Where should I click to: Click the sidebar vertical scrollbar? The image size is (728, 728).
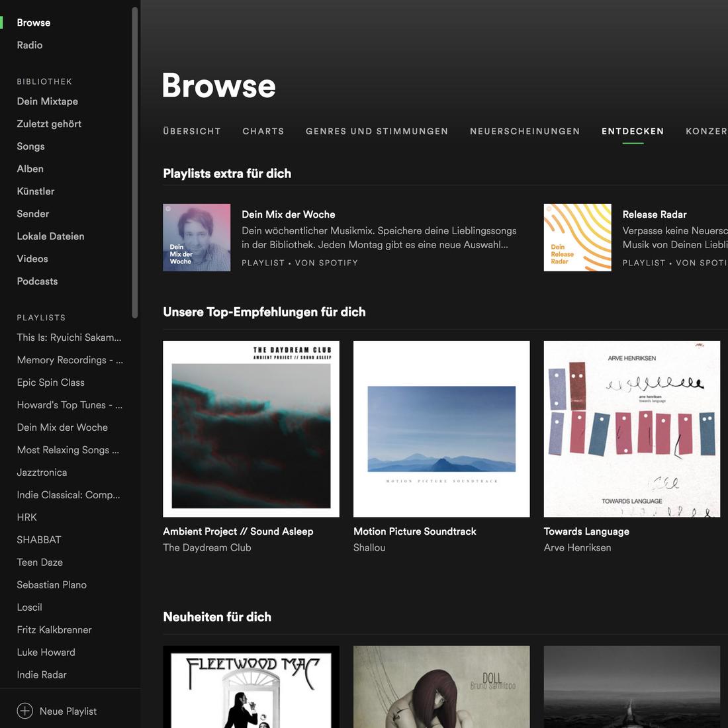pyautogui.click(x=134, y=163)
